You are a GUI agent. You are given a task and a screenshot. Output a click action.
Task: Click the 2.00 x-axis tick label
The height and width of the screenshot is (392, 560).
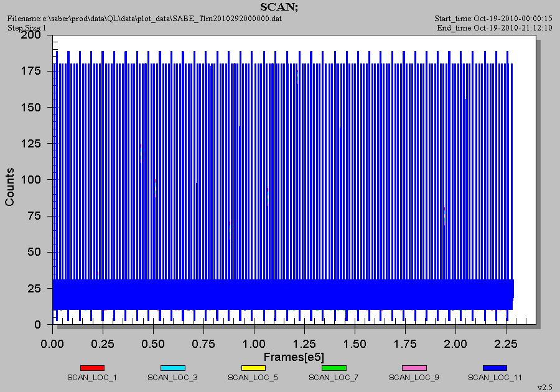[x=455, y=344]
